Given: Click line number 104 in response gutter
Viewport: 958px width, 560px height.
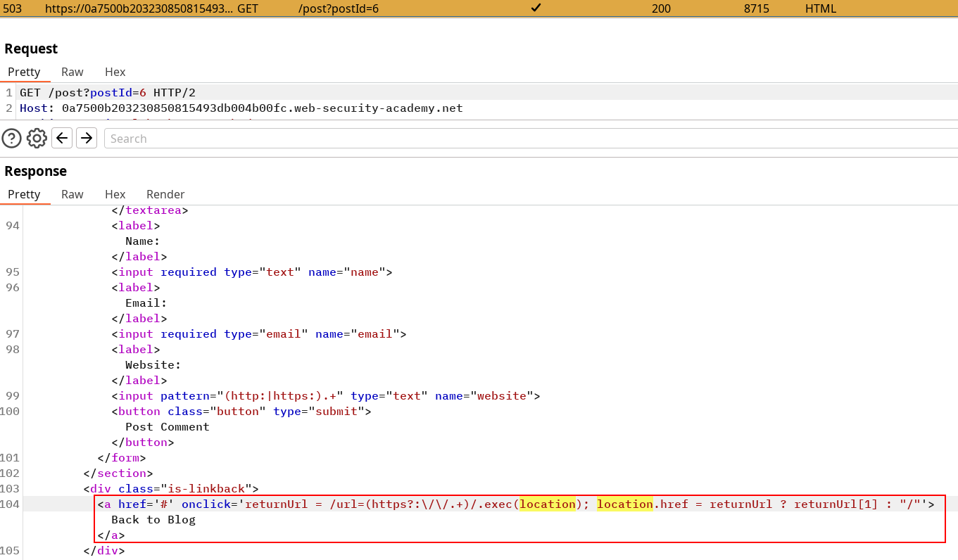Looking at the screenshot, I should click(x=11, y=504).
